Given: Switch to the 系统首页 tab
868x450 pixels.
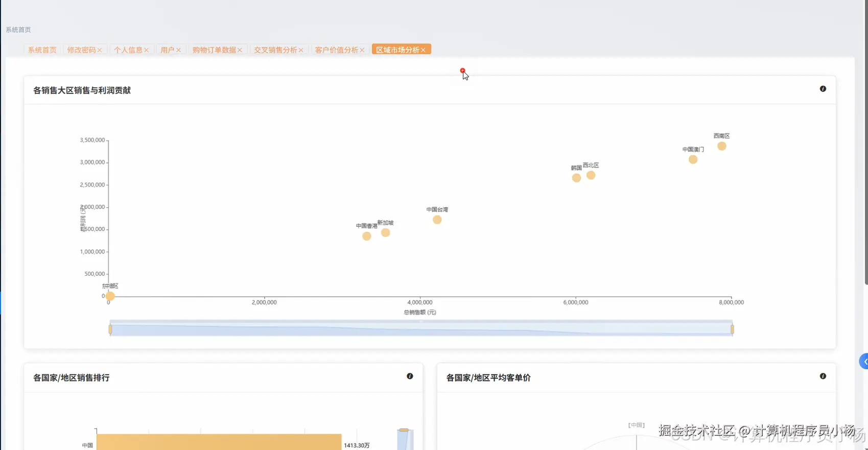Looking at the screenshot, I should pyautogui.click(x=42, y=50).
